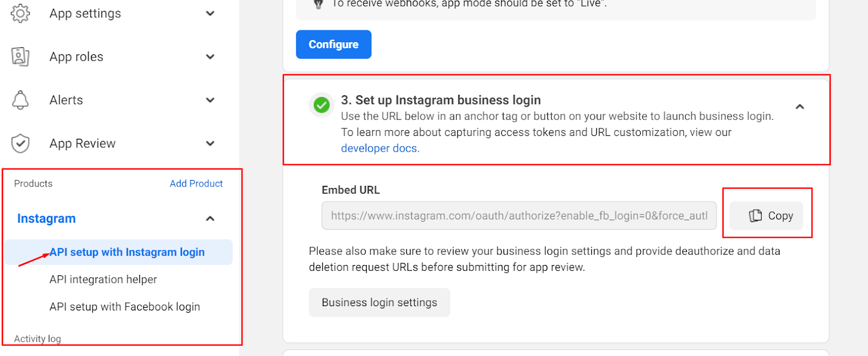Open the Activity log section
This screenshot has height=356, width=868.
(37, 339)
